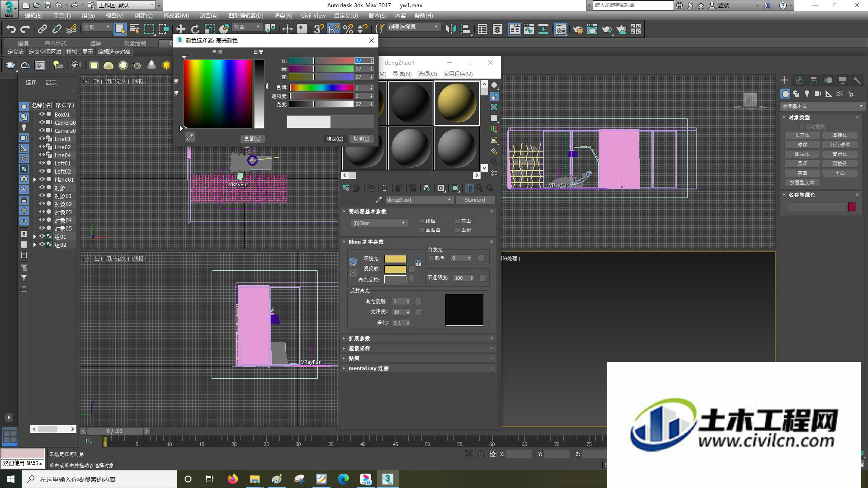The height and width of the screenshot is (489, 868).
Task: Click 确定(O) in color selector
Action: pos(335,139)
